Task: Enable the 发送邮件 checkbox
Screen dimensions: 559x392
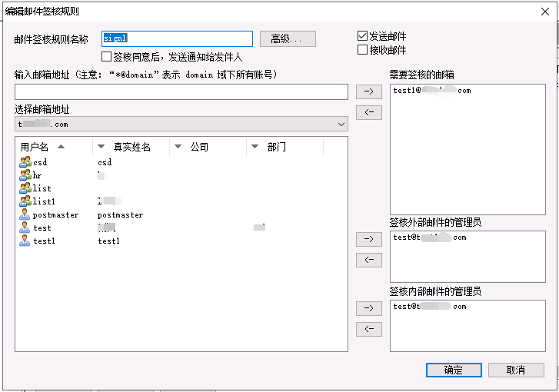Action: (363, 36)
